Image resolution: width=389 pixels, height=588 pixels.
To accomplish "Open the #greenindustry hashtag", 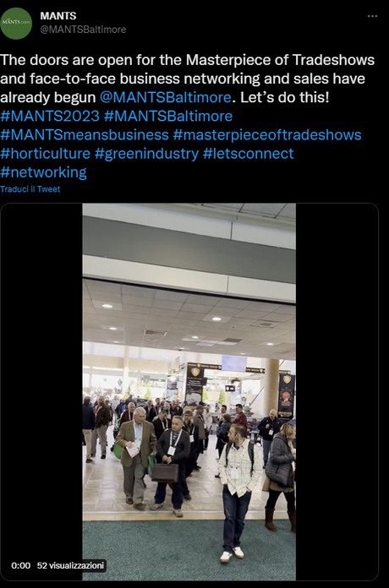I will pyautogui.click(x=146, y=154).
